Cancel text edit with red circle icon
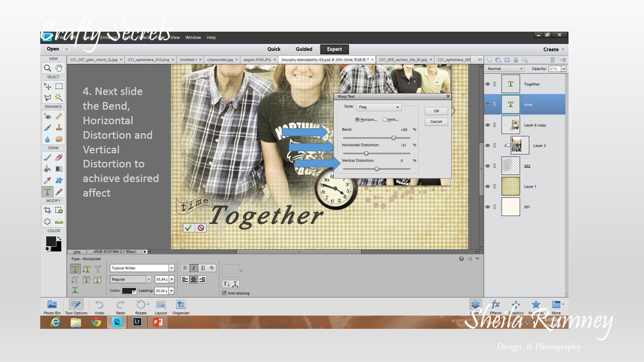This screenshot has width=644, height=362. click(x=201, y=228)
